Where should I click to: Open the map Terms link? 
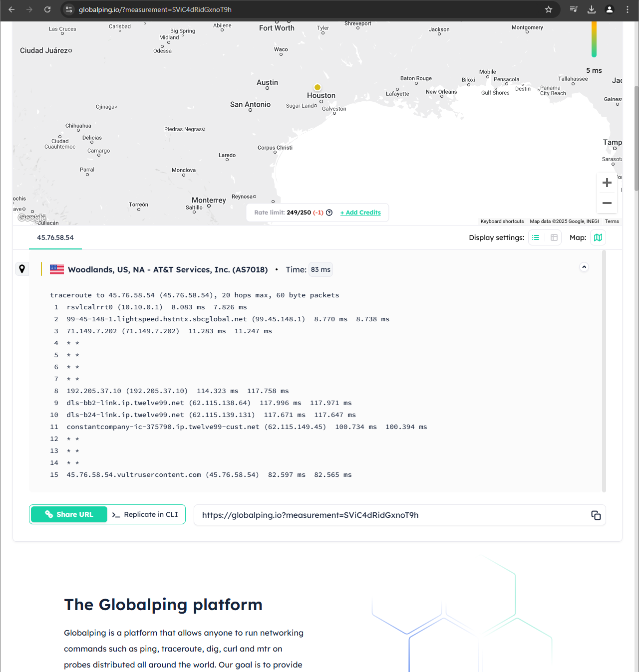pos(612,222)
